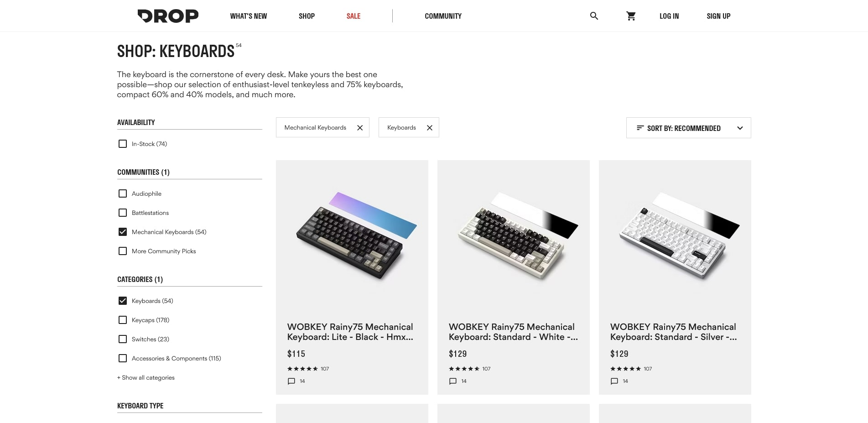Click the Sign Up link

[718, 16]
